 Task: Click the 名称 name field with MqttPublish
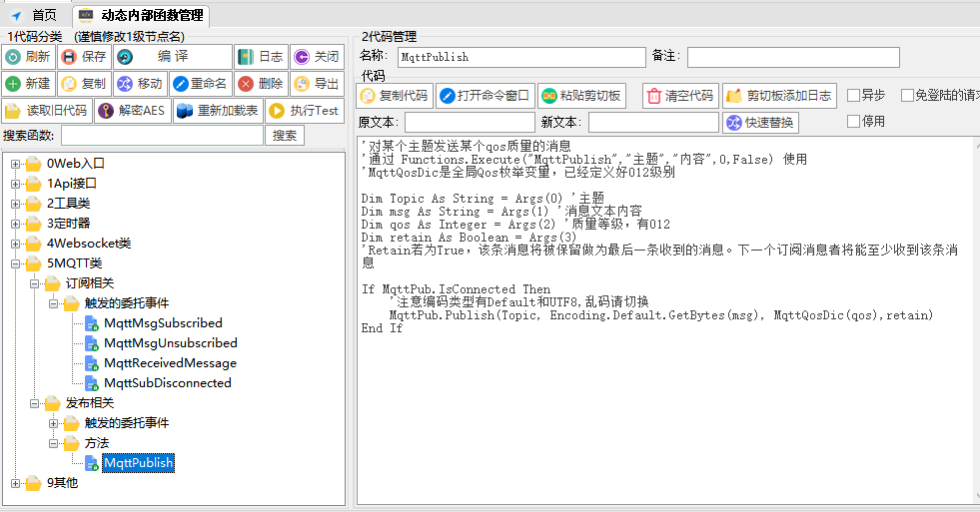[x=521, y=57]
